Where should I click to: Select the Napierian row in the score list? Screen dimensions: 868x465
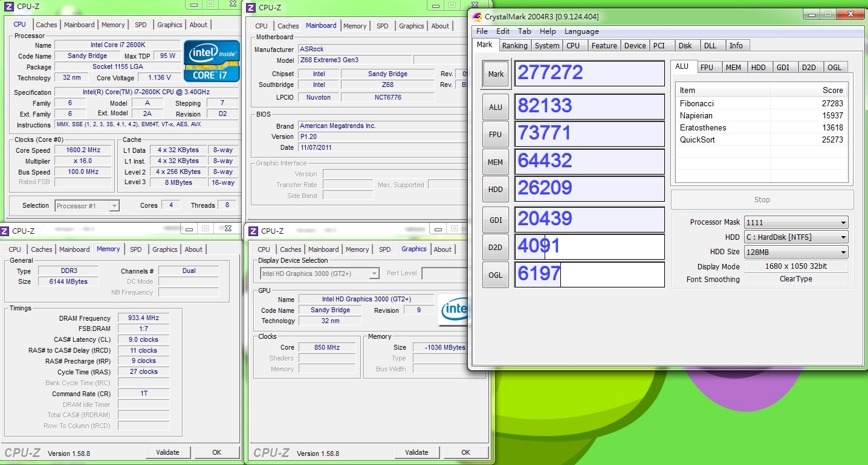[762, 115]
